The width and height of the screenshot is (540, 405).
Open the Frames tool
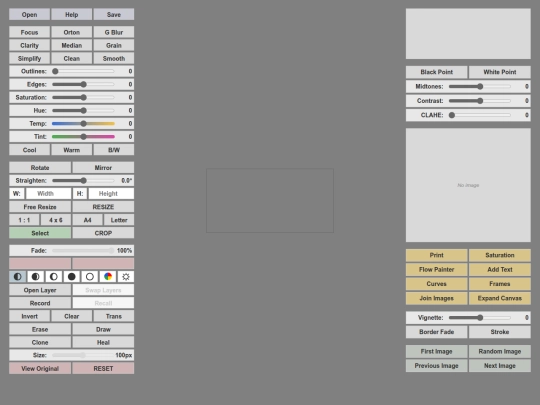[500, 284]
